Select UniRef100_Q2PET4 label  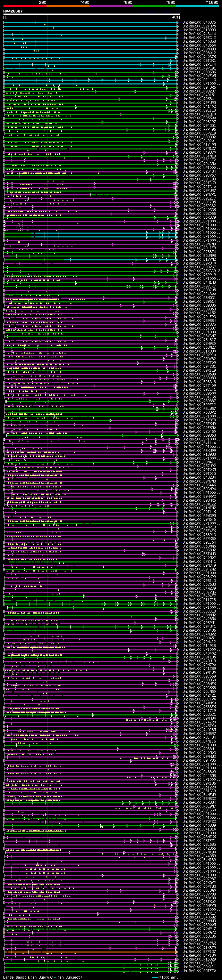199,64
